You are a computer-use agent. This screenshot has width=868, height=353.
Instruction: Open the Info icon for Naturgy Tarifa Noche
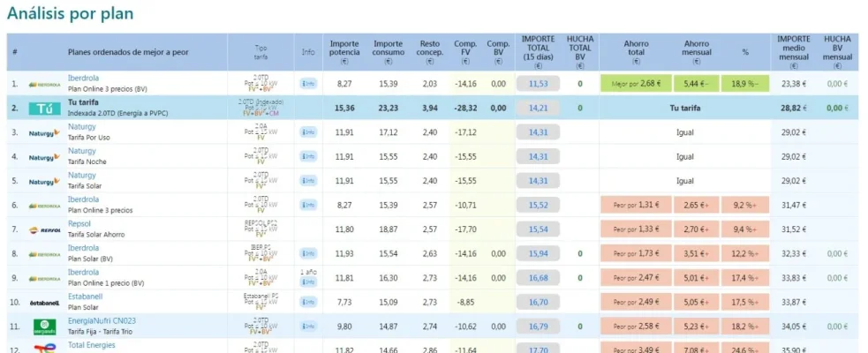308,157
